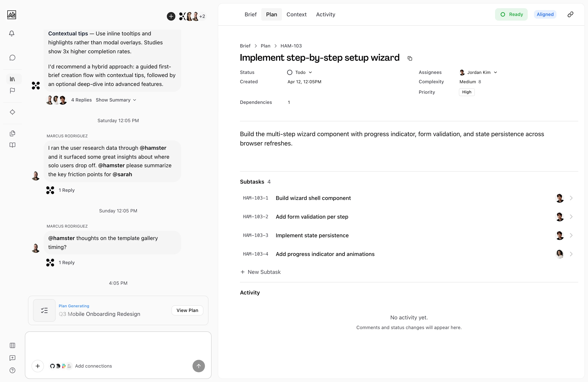Toggle the Ready status pill
Viewport: 588px width, 382px height.
pos(511,14)
